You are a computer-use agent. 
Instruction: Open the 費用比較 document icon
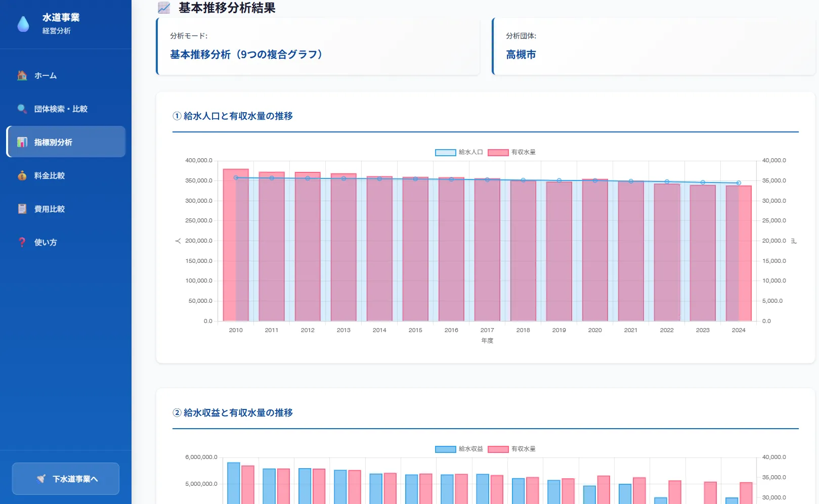(22, 209)
